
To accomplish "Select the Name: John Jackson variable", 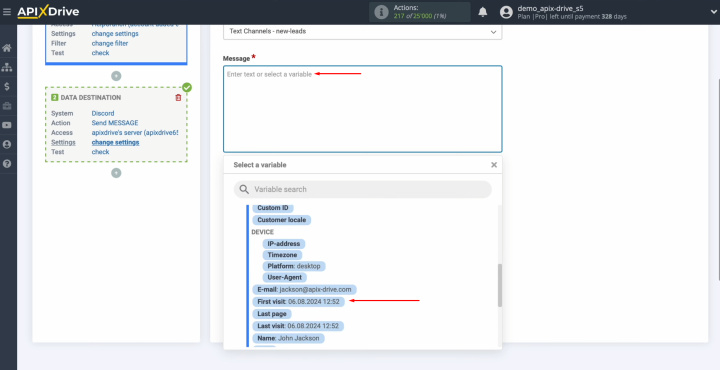I will pos(288,338).
